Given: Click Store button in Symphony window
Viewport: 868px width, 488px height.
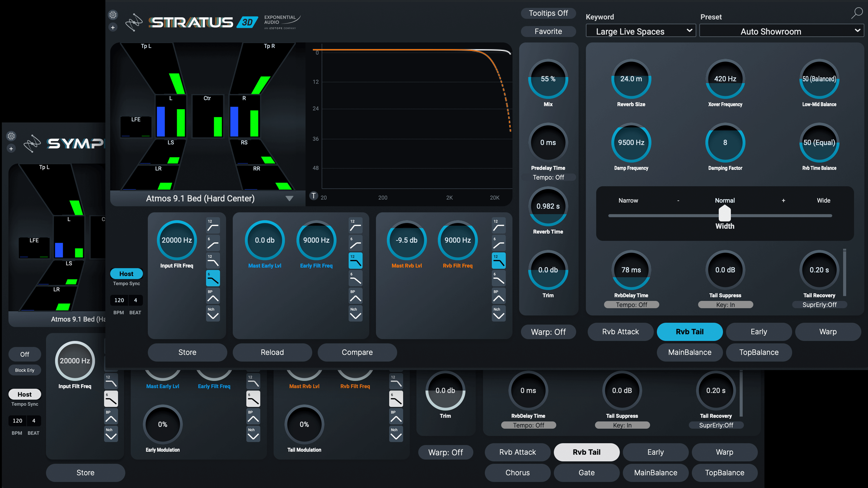Looking at the screenshot, I should click(86, 472).
